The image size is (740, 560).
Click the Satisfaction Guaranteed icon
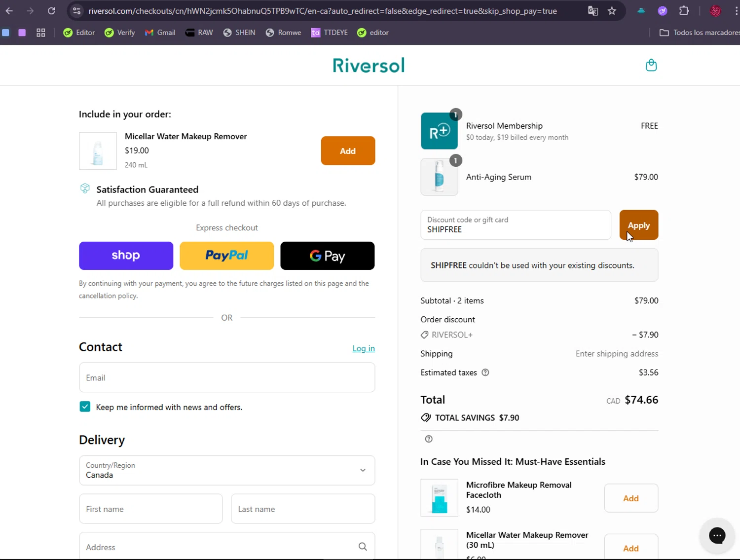point(85,188)
